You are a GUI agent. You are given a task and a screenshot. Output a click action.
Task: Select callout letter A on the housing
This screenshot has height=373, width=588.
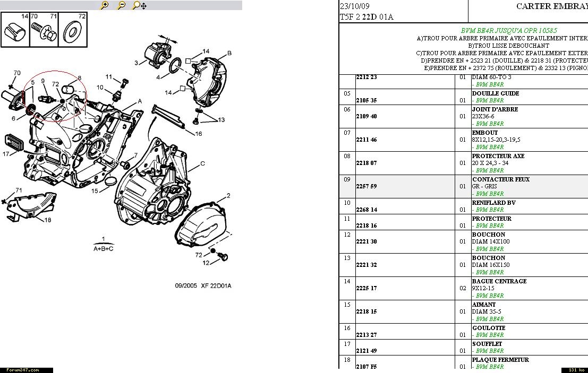pyautogui.click(x=140, y=101)
